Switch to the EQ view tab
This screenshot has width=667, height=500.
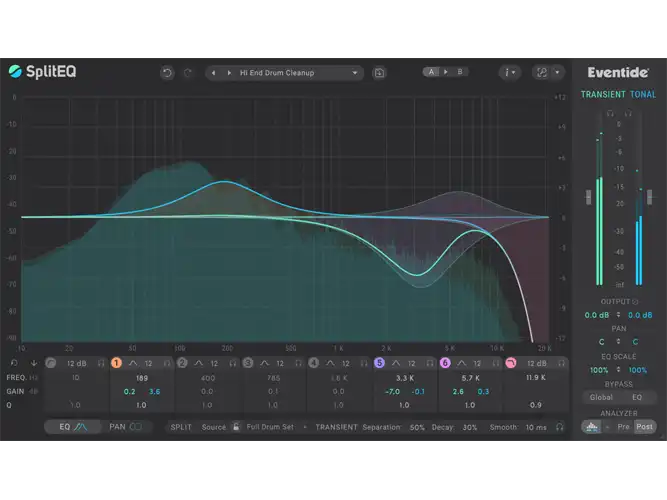(73, 427)
